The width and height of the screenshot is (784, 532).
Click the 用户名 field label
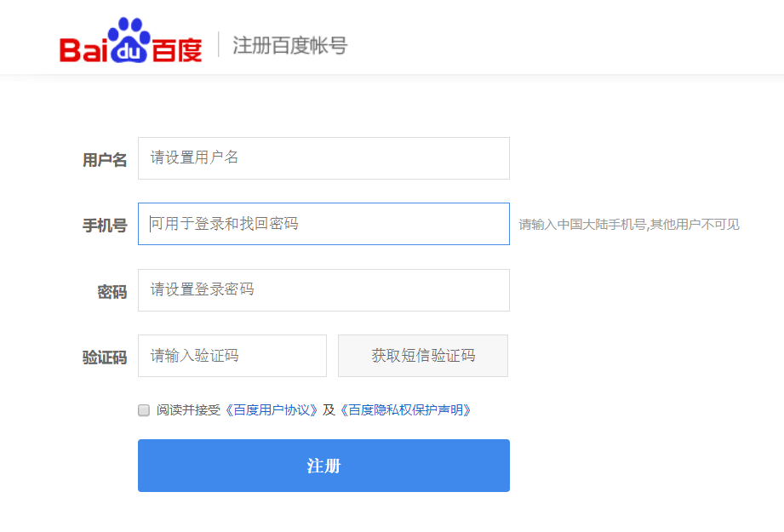105,160
